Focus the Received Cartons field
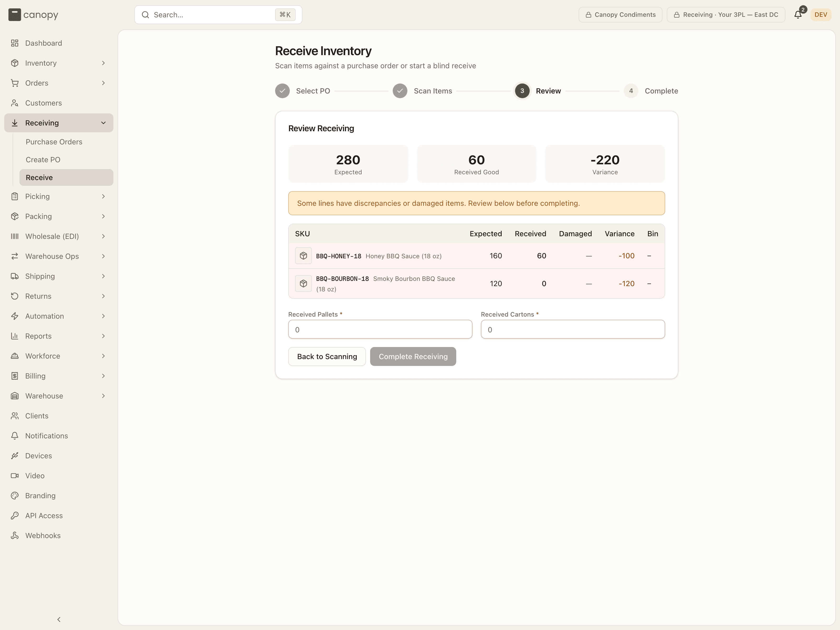 click(573, 329)
